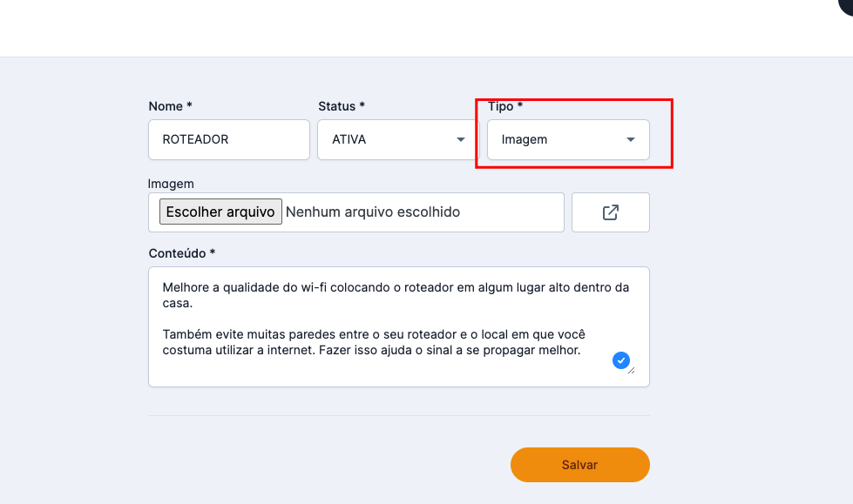Click the 'Nome *' field label
Screen dimensions: 853x504
(170, 106)
